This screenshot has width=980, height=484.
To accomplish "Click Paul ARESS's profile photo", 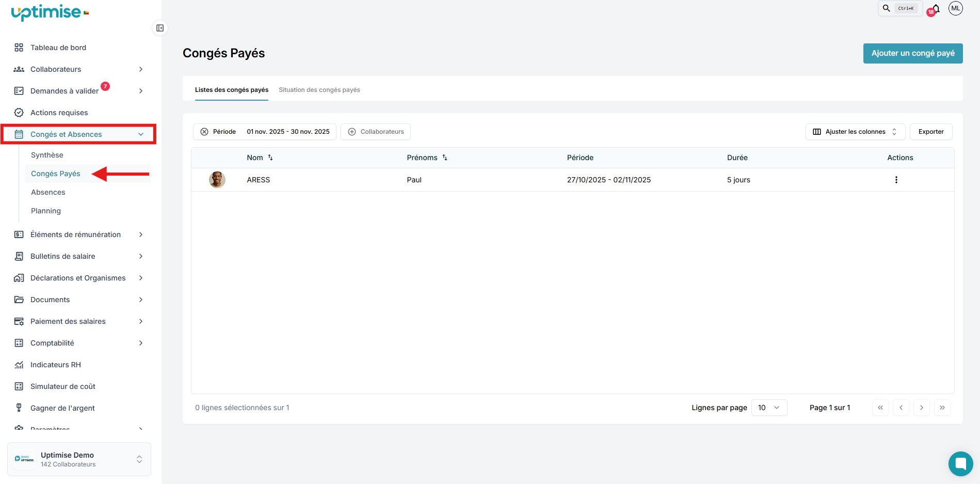I will pyautogui.click(x=217, y=180).
